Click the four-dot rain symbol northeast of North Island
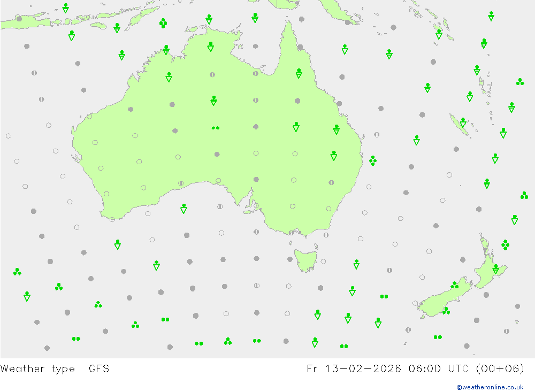Image resolution: width=535 pixels, height=392 pixels. pyautogui.click(x=506, y=245)
